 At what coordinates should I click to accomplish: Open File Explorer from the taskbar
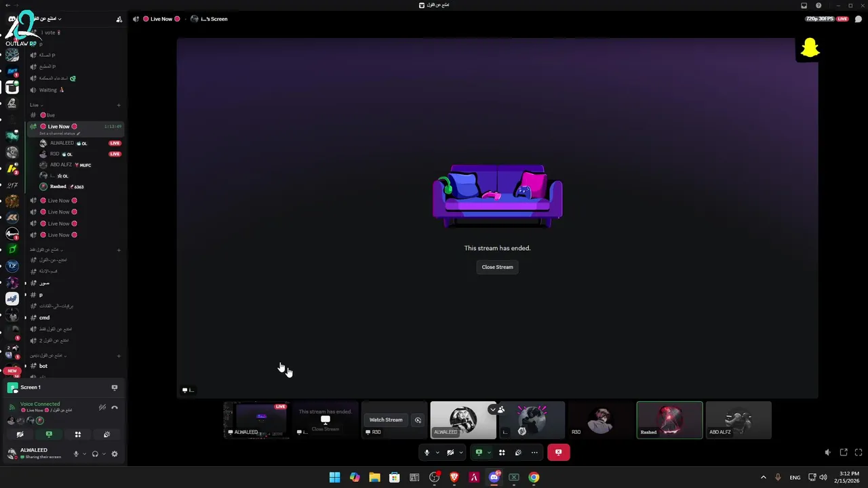[374, 477]
